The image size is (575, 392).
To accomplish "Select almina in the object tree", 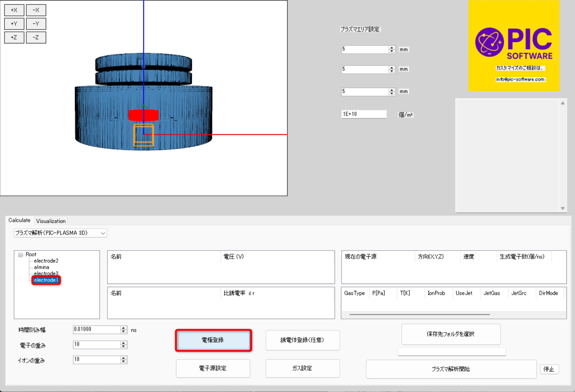I will coord(42,267).
